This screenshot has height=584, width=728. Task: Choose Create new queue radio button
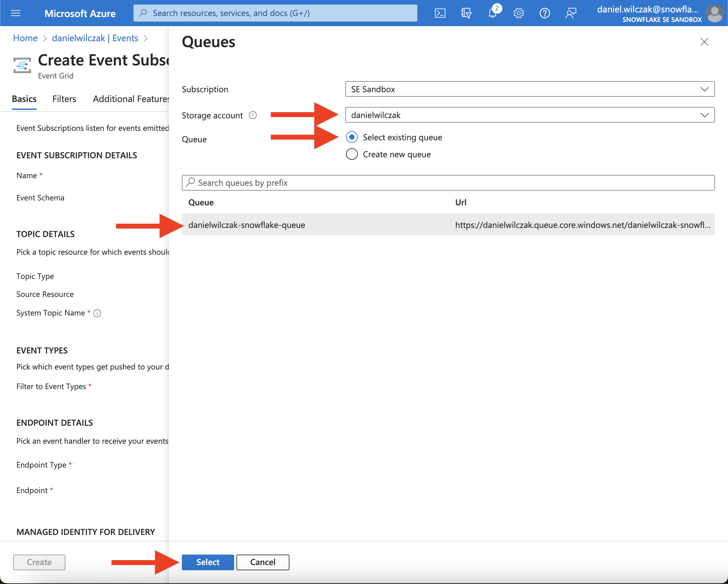point(352,154)
